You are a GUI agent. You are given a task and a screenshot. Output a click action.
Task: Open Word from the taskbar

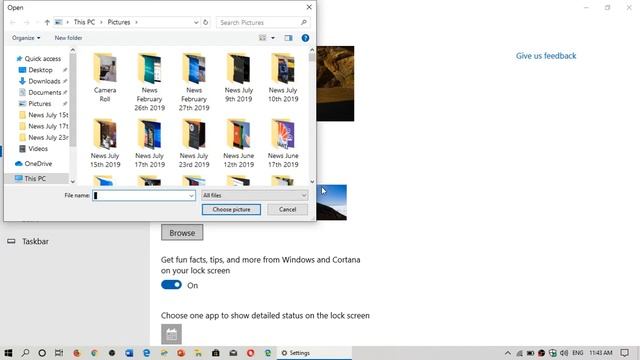[129, 353]
